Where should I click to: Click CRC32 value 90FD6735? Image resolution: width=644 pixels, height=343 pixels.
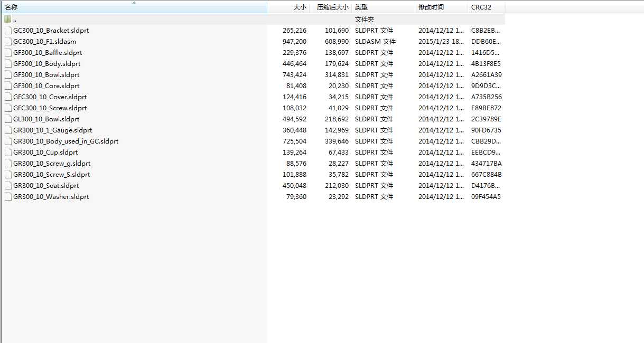pos(487,130)
